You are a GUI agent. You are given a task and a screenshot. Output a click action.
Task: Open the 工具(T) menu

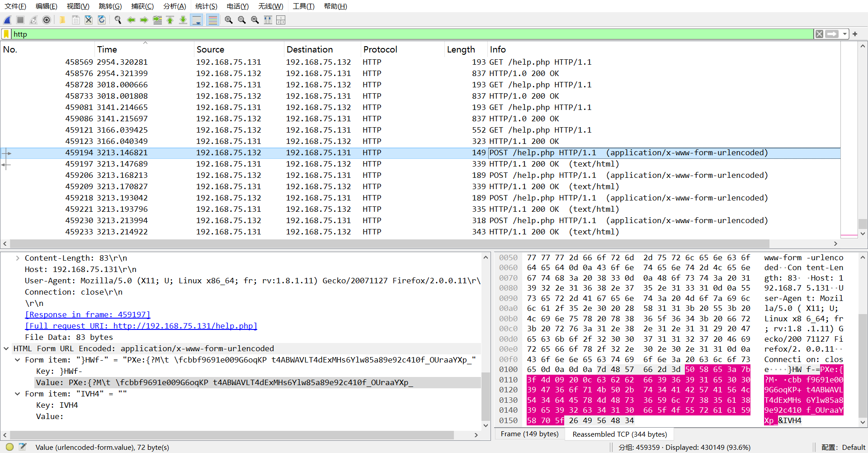click(303, 6)
